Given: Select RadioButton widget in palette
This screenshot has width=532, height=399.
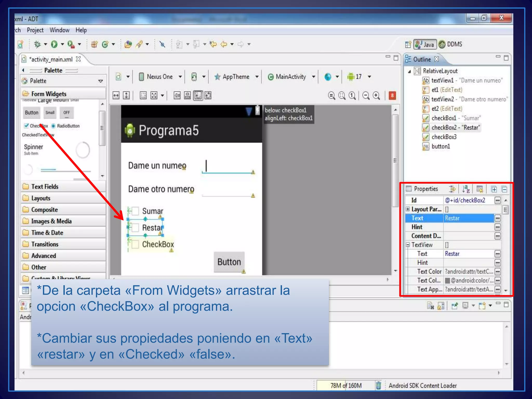Looking at the screenshot, I should click(65, 126).
